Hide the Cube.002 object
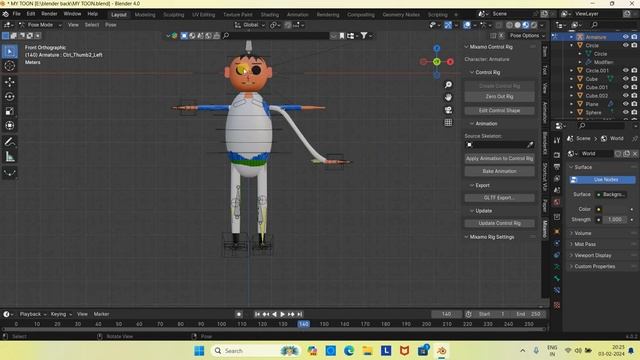 pyautogui.click(x=625, y=96)
